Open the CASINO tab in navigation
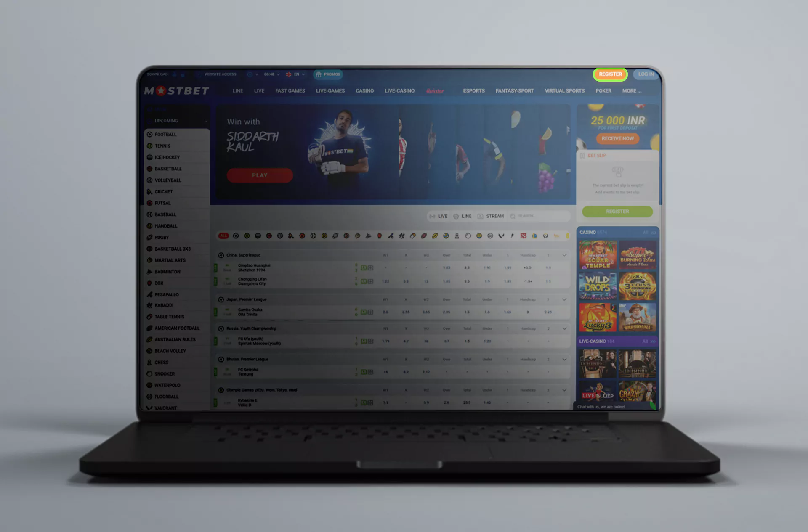Image resolution: width=808 pixels, height=532 pixels. coord(363,91)
